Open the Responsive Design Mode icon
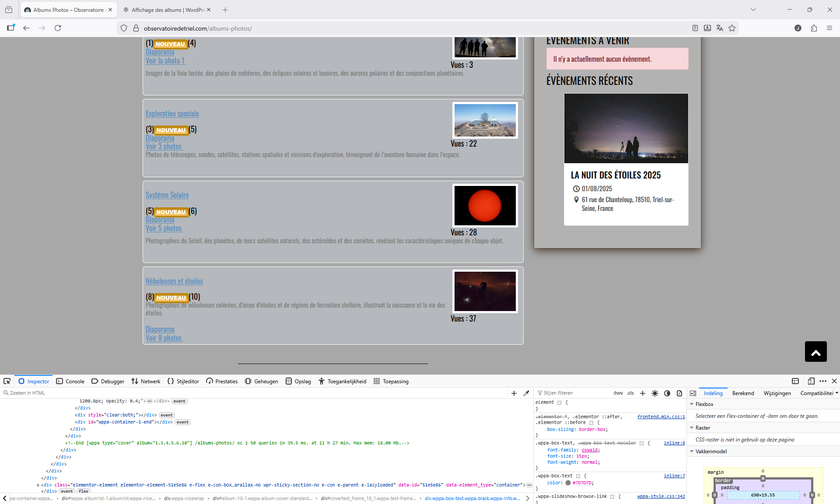 click(x=811, y=381)
